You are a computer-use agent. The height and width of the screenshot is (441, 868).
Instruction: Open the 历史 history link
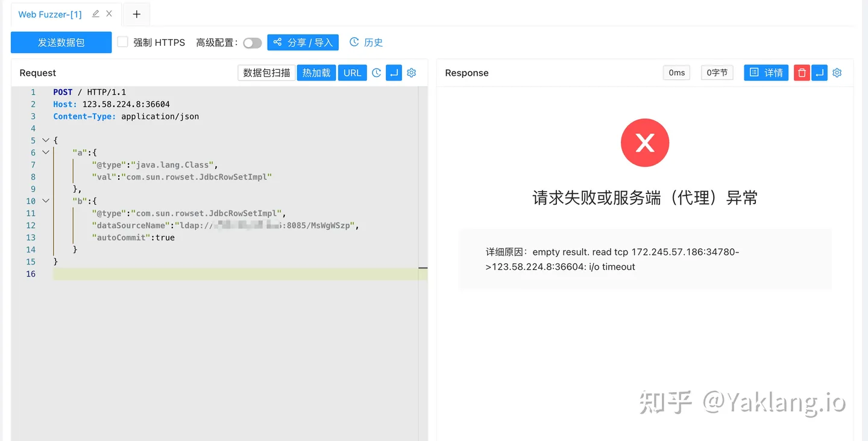point(366,42)
